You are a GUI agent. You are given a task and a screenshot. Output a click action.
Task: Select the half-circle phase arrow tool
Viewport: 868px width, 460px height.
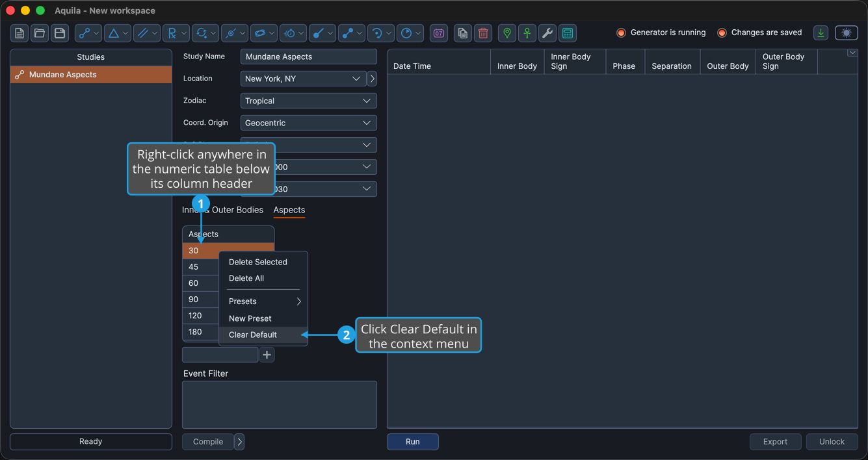377,33
